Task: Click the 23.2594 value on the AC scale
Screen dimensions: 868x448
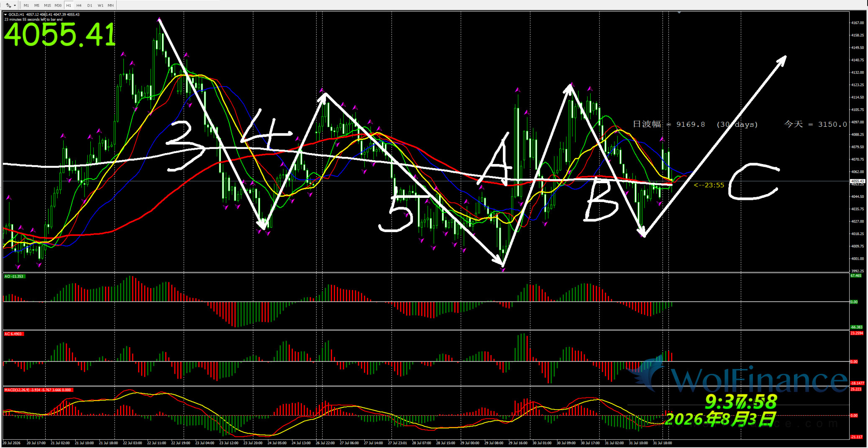Action: 857,333
